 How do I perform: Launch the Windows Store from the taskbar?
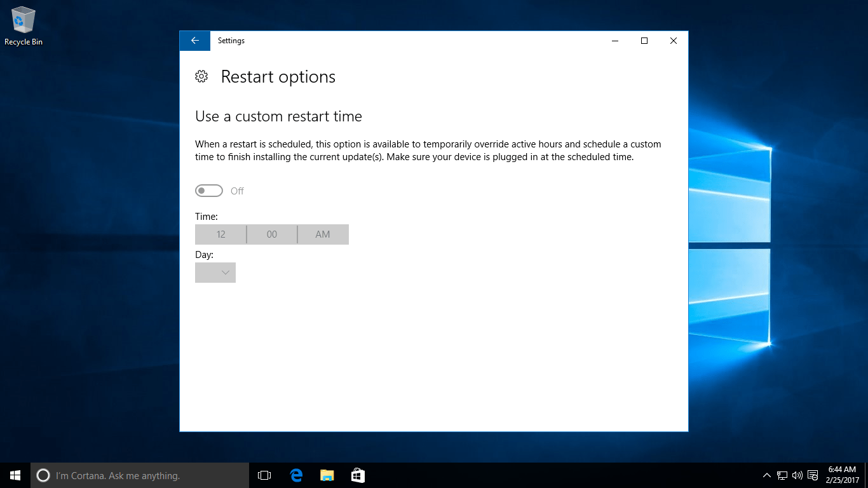coord(357,475)
